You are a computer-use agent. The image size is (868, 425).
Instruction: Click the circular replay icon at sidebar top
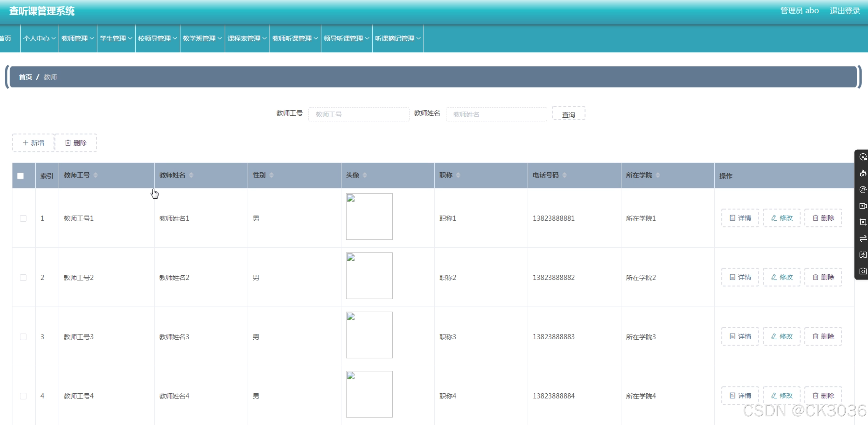863,157
